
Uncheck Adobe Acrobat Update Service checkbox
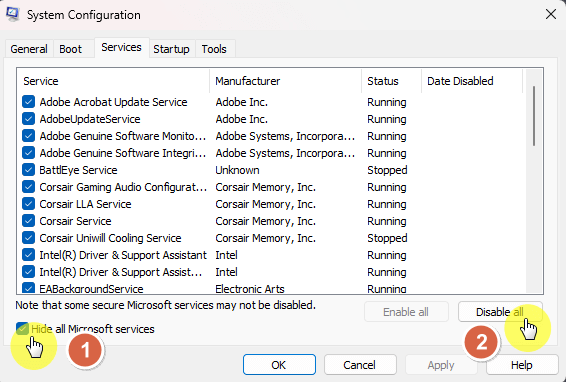point(29,102)
